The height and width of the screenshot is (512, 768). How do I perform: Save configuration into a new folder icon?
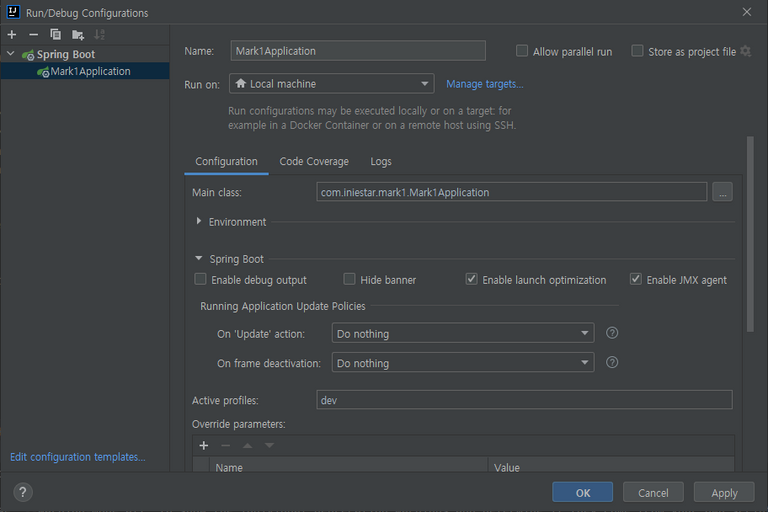[77, 35]
